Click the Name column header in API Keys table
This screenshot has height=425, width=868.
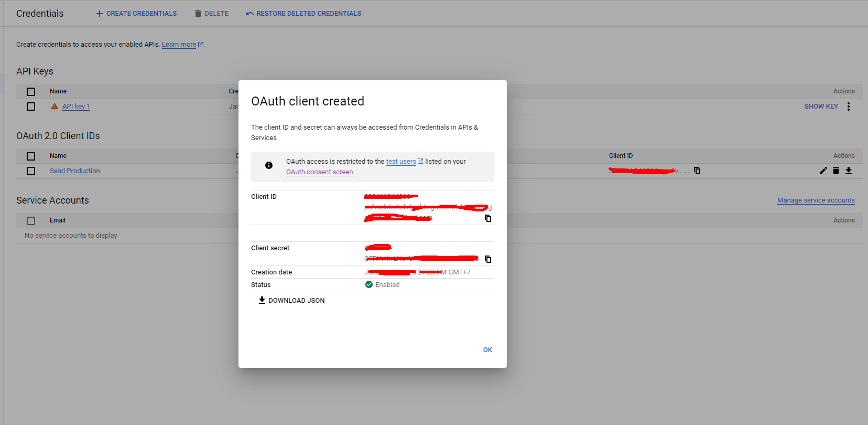(58, 91)
